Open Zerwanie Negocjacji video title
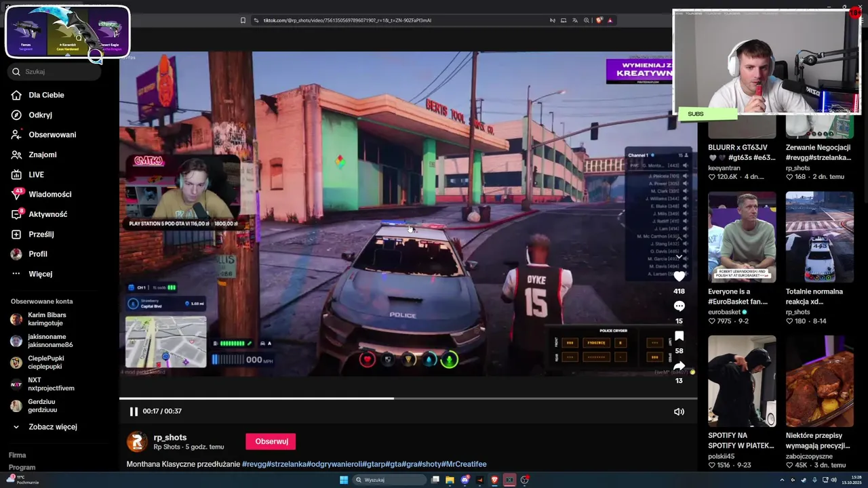 818,152
